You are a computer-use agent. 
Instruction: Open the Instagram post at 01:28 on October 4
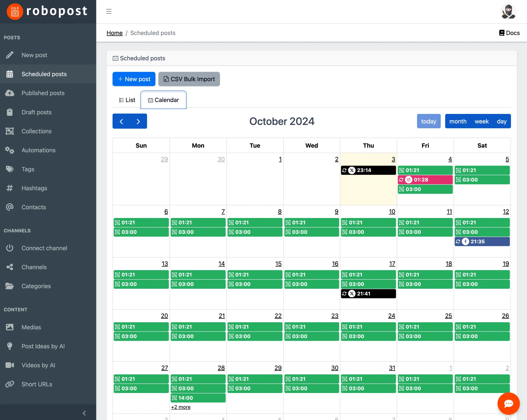pyautogui.click(x=425, y=180)
